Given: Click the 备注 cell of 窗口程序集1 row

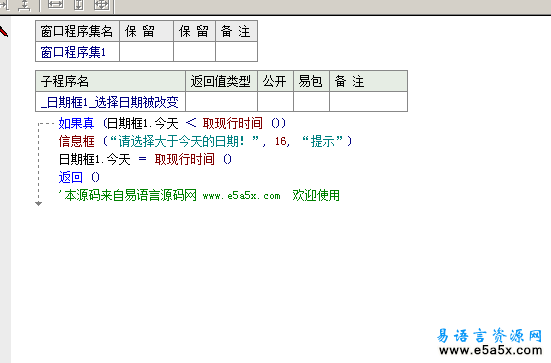Looking at the screenshot, I should (x=236, y=52).
